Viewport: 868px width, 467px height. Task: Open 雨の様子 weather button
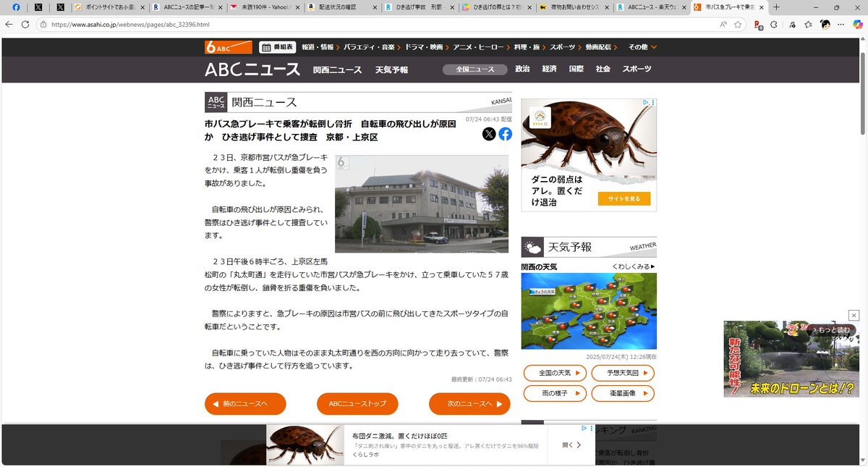coord(555,394)
